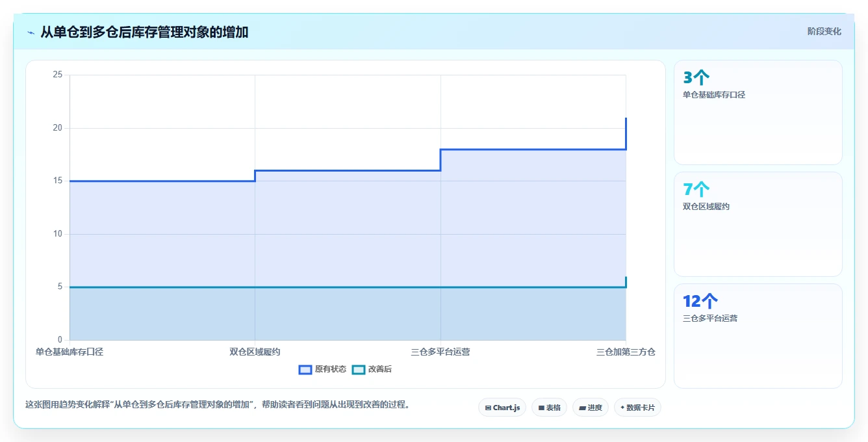Click y-axis value 15
The image size is (868, 442).
(58, 181)
